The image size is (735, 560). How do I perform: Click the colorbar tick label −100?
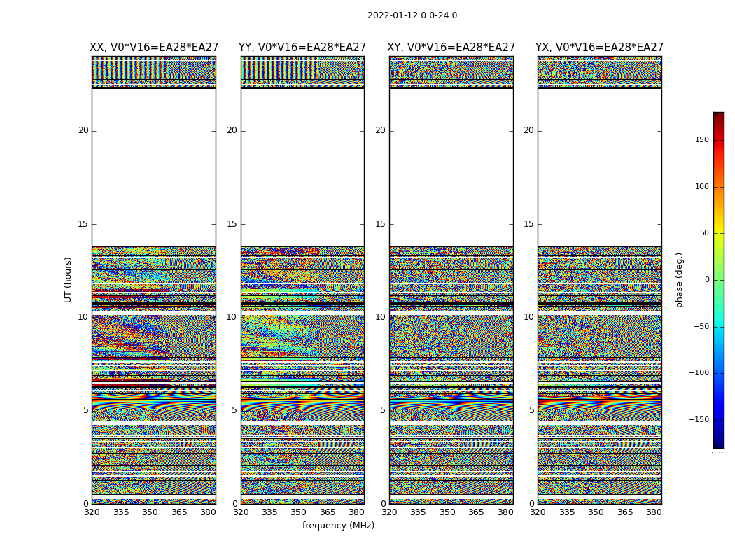tap(699, 373)
